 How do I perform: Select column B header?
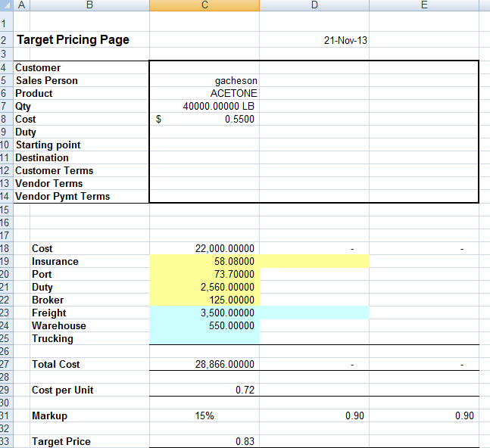[x=89, y=5]
